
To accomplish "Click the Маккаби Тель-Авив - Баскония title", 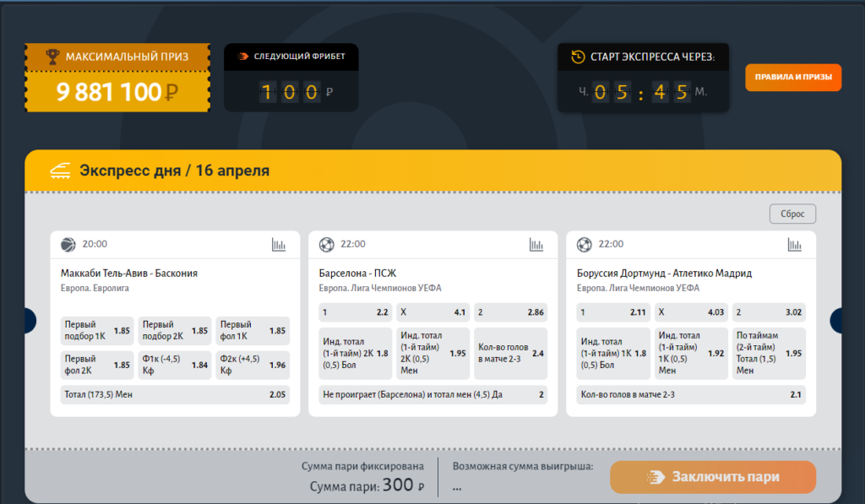I will pos(129,273).
